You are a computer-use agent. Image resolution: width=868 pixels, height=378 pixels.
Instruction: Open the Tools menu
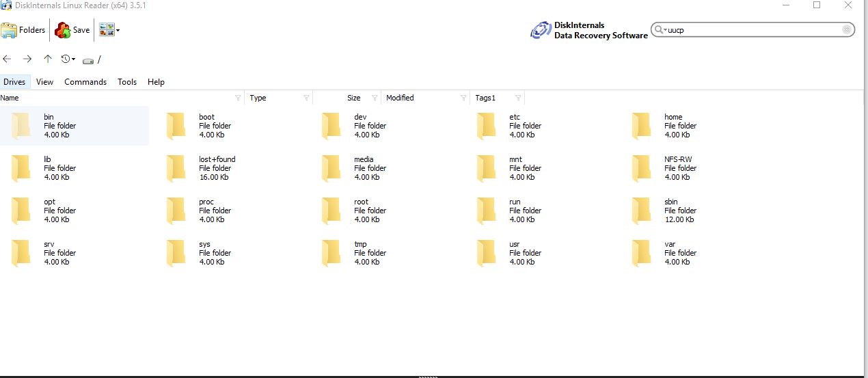pos(127,82)
